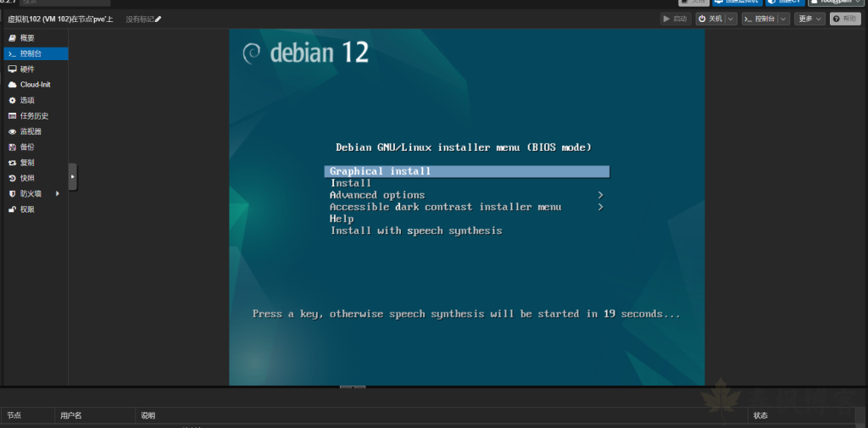Image resolution: width=868 pixels, height=428 pixels.
Task: Choose Accessible dark contrast installer menu
Action: coord(446,207)
